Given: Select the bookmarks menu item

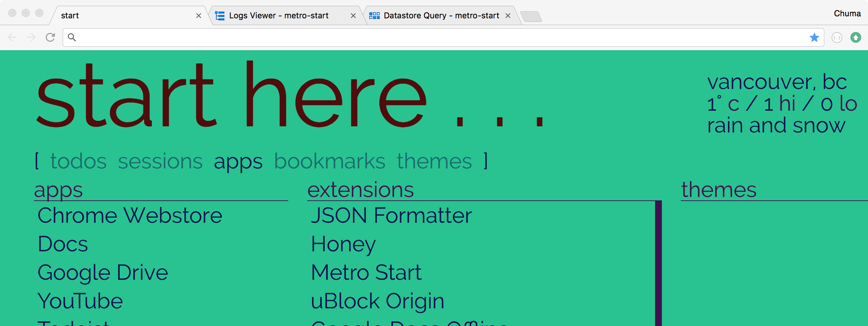Looking at the screenshot, I should tap(330, 161).
